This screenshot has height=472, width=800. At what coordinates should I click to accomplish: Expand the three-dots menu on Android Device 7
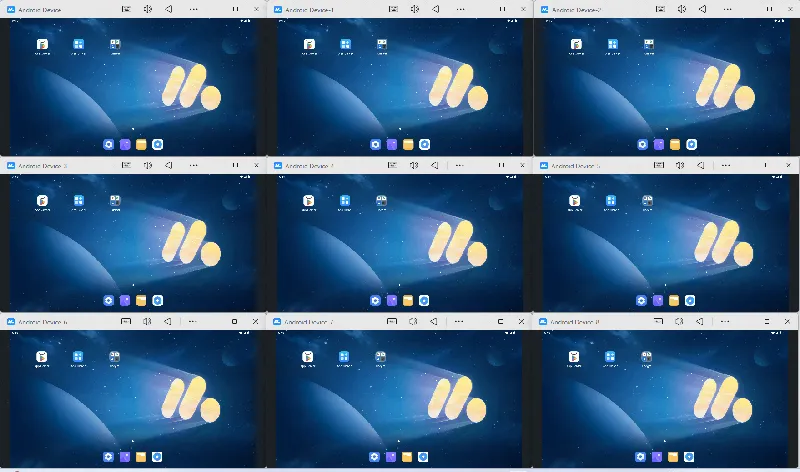click(459, 322)
